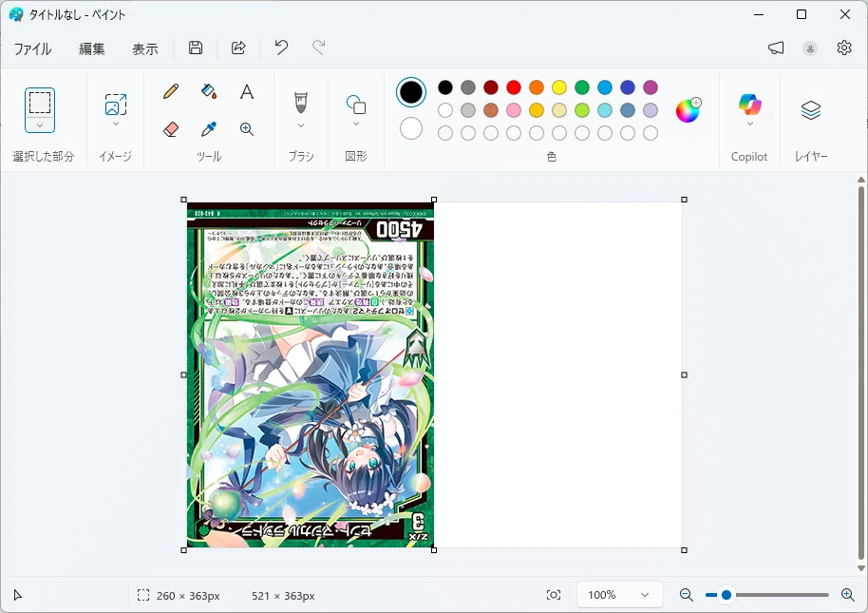Pick the gray color swatch
This screenshot has height=613, width=868.
click(468, 87)
